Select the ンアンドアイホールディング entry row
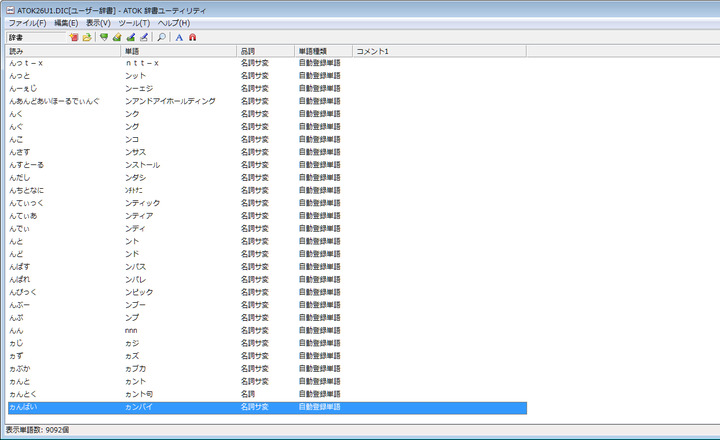This screenshot has height=440, width=720. coord(170,101)
